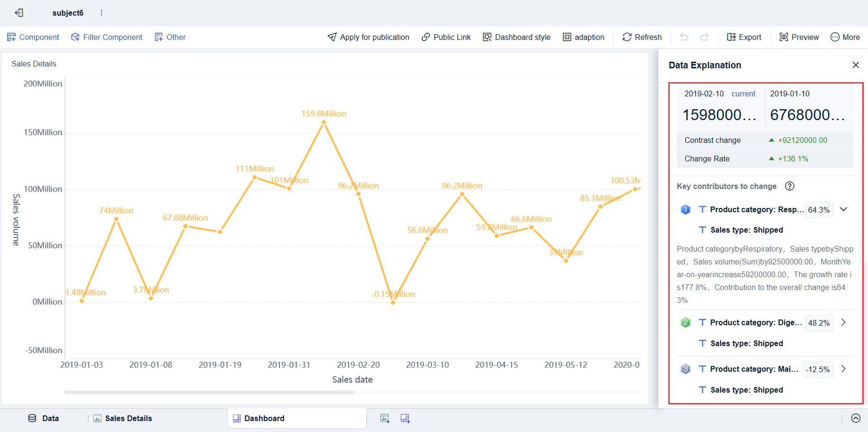Screen dimensions: 868x432
Task: Click the adaption grid icon
Action: pos(567,37)
